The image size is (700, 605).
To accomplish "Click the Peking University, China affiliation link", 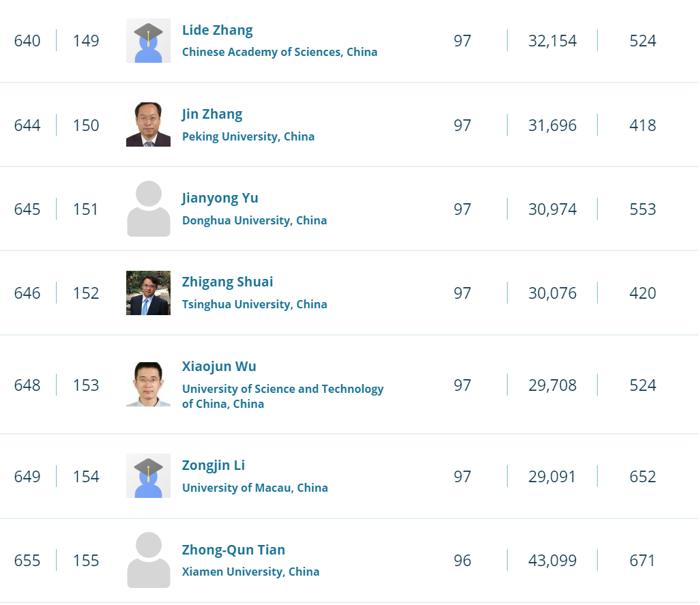I will pyautogui.click(x=248, y=136).
